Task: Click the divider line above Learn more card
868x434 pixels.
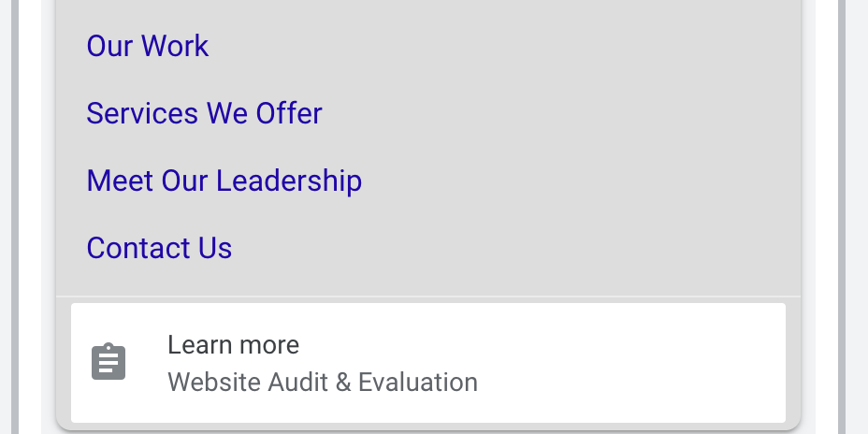Action: pyautogui.click(x=428, y=297)
